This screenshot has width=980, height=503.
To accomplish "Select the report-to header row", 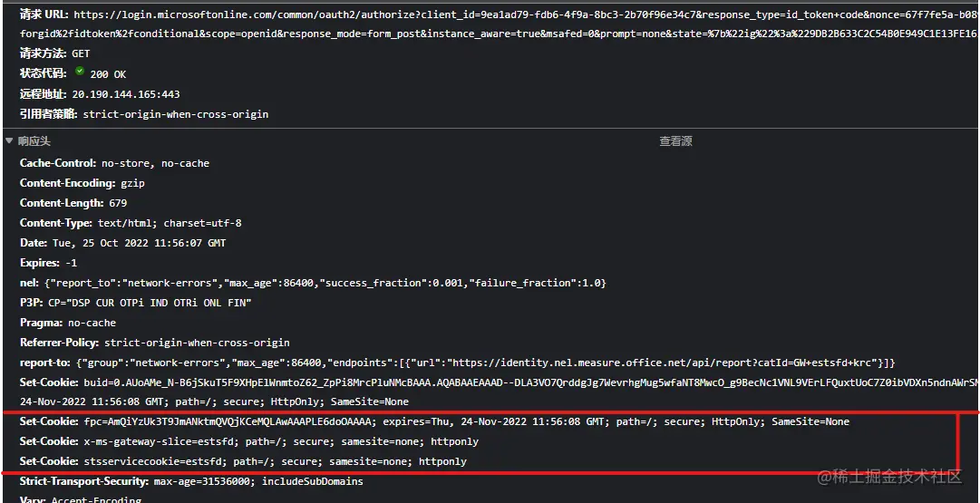I will point(458,363).
